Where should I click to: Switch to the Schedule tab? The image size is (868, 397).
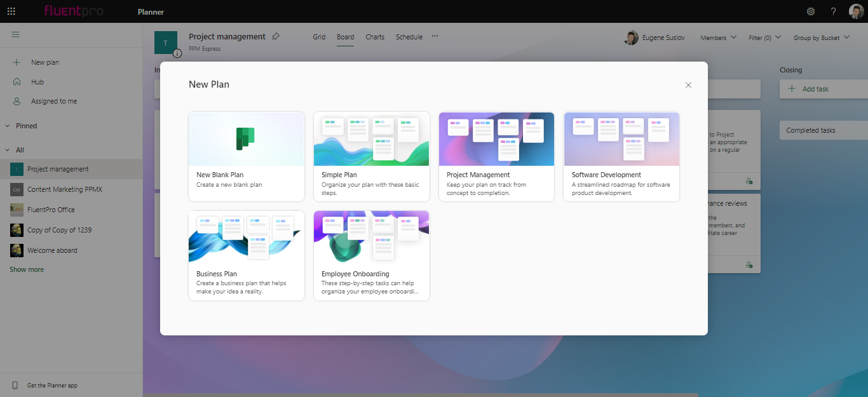(409, 37)
